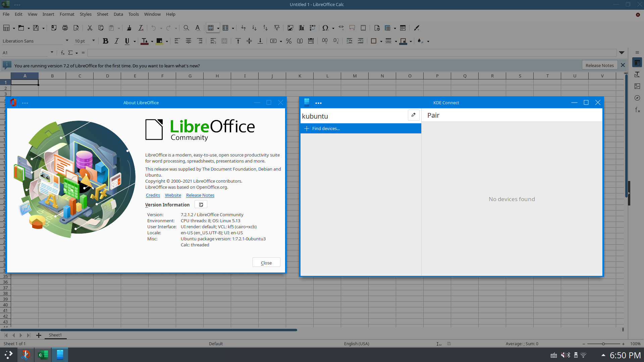644x362 pixels.
Task: Open the font color dropdown arrow
Action: [x=152, y=42]
